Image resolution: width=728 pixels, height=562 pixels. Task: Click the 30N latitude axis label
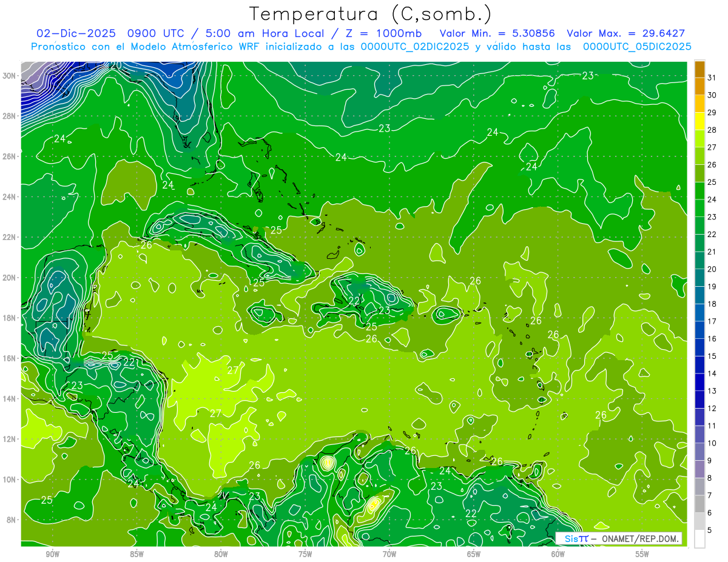10,76
